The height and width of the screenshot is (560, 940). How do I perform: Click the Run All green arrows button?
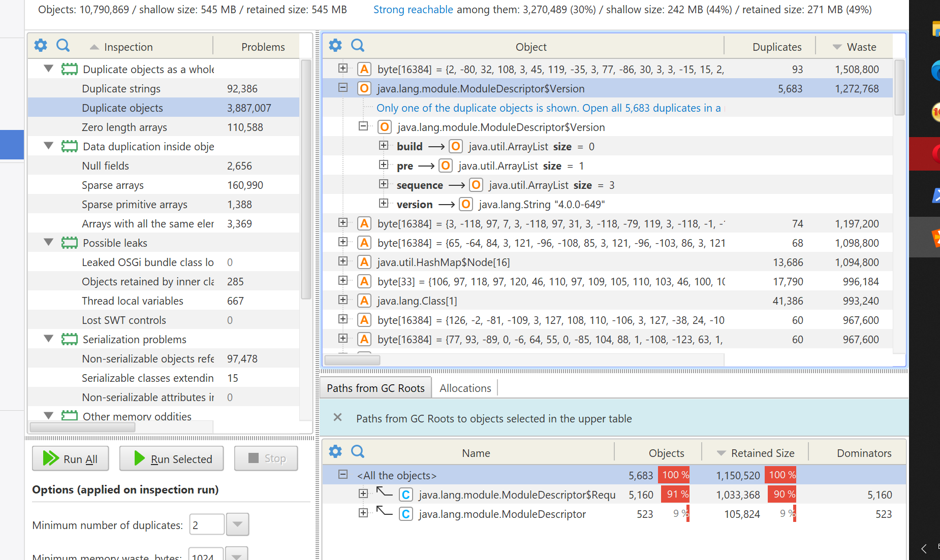71,458
